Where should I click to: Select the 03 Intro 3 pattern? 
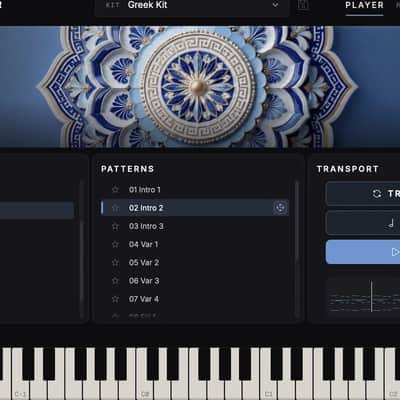coord(195,226)
